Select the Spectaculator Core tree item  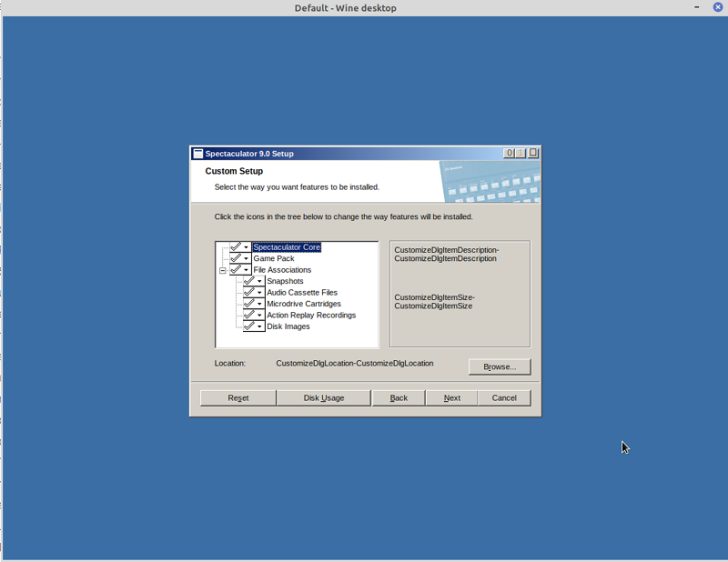[x=286, y=247]
